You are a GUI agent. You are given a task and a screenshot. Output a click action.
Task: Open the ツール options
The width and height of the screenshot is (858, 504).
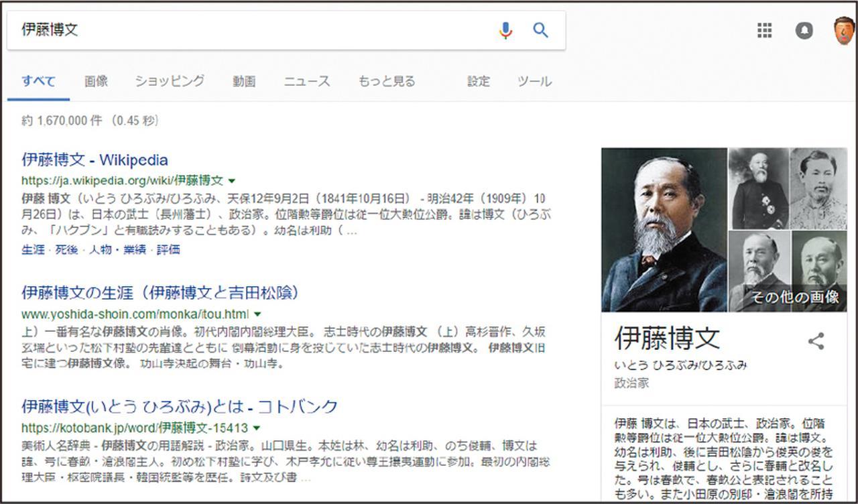(x=535, y=82)
